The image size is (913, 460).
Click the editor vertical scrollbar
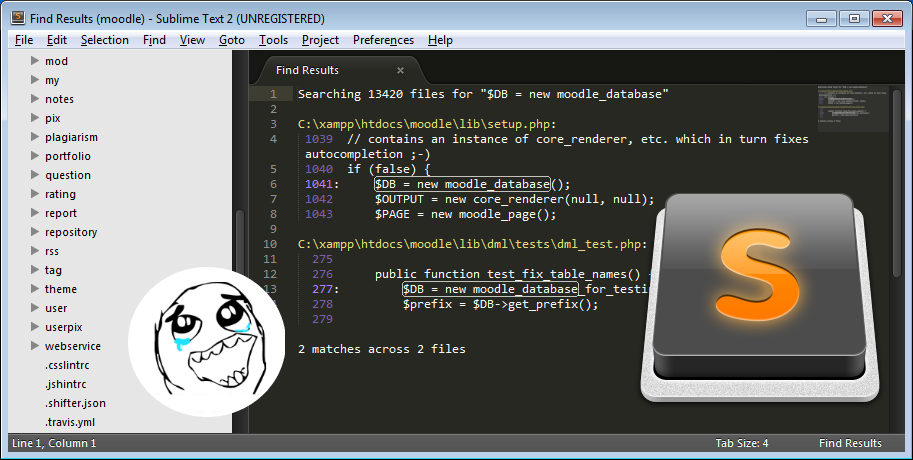tap(898, 183)
